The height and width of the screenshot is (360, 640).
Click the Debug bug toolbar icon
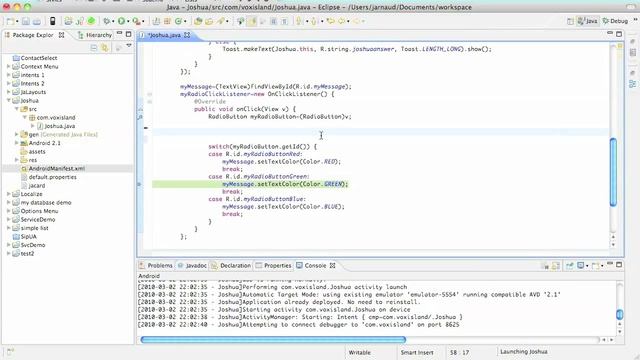point(107,21)
